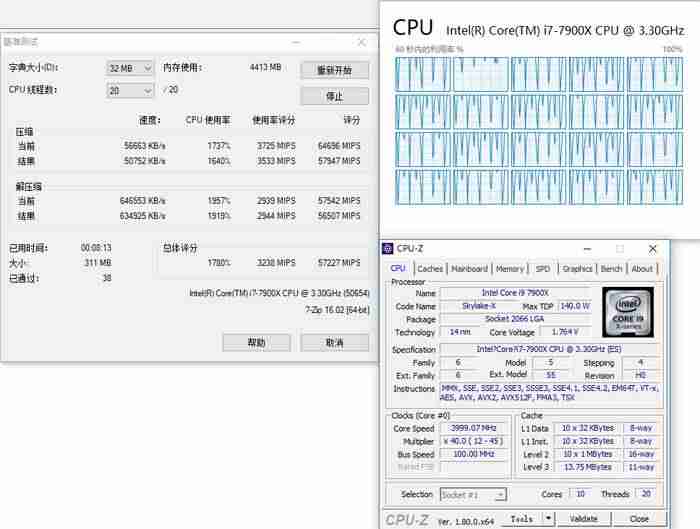Click the Specification field in CPU-Z
The width and height of the screenshot is (700, 529).
549,349
